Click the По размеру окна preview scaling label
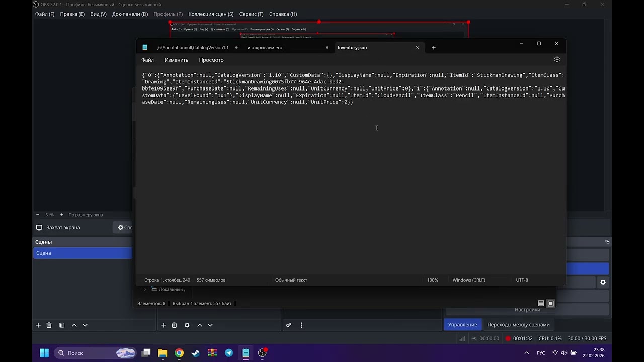Viewport: 644px width, 362px height. (86, 215)
